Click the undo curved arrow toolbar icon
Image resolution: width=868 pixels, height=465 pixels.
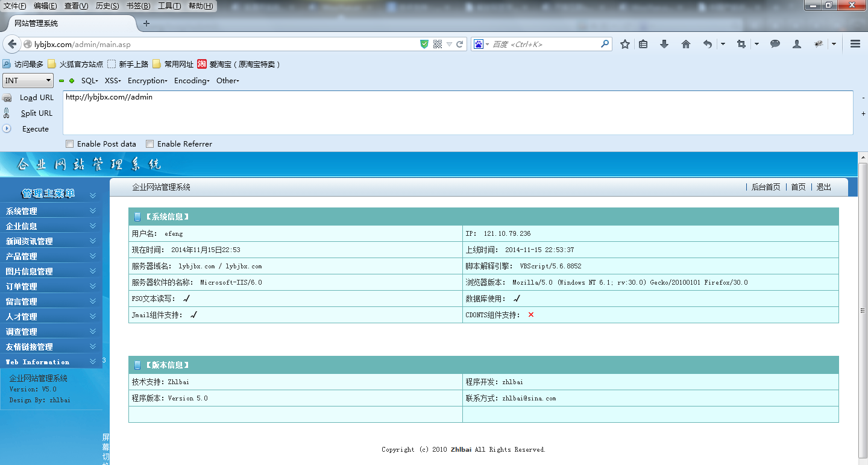pos(708,44)
